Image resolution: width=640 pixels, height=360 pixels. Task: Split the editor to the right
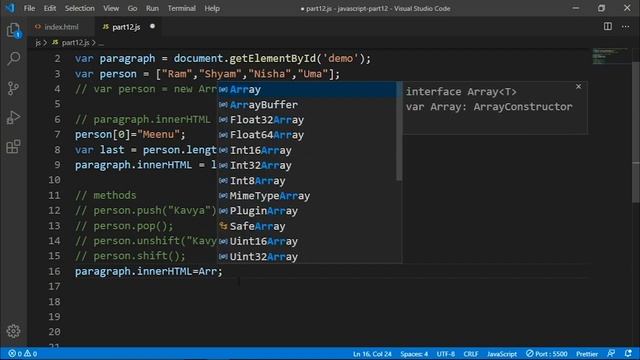(608, 27)
